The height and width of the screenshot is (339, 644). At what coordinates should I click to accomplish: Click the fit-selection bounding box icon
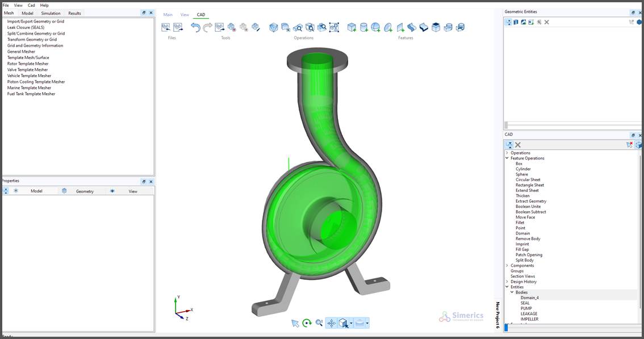pyautogui.click(x=334, y=27)
